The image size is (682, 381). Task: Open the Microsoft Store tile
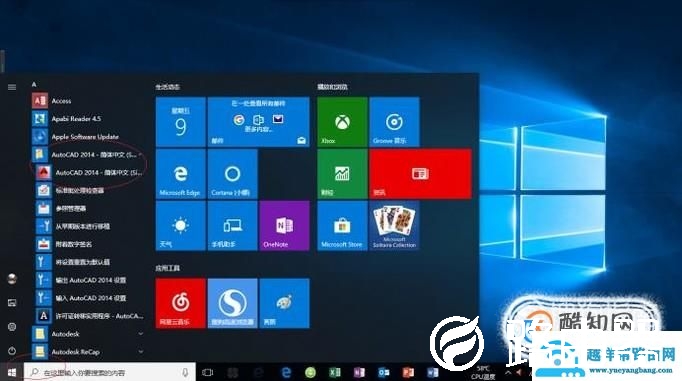click(342, 226)
